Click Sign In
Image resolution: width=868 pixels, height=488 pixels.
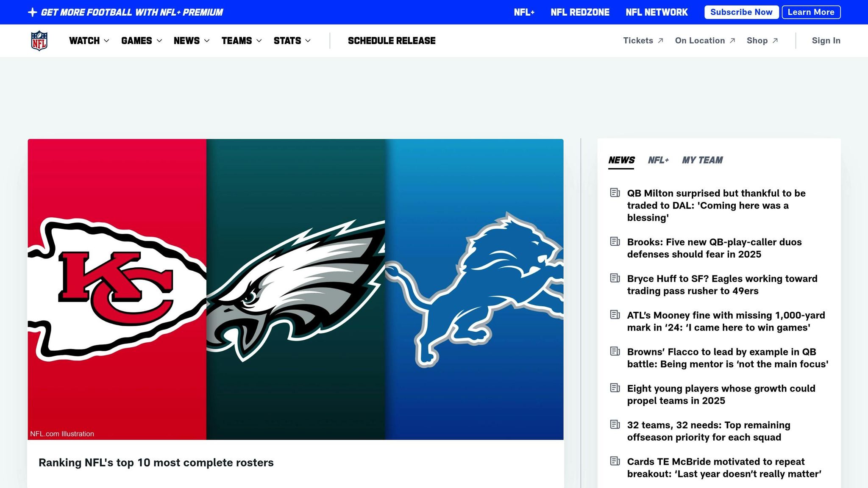[x=826, y=41]
